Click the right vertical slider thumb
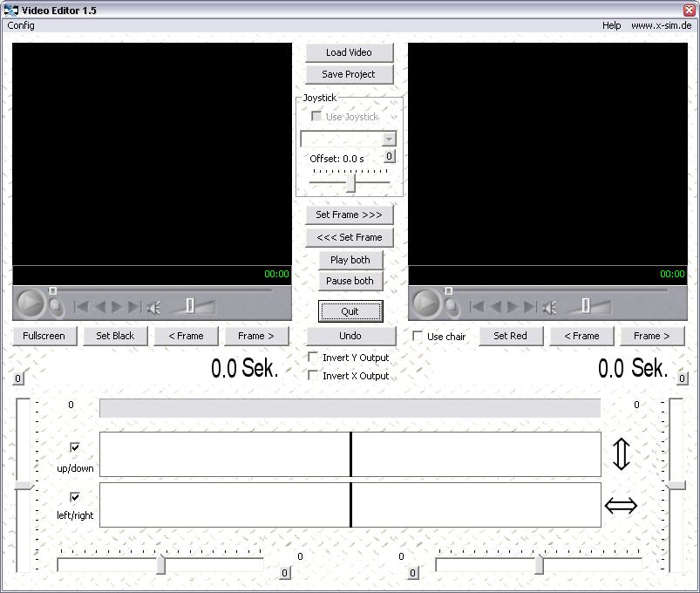 [676, 486]
